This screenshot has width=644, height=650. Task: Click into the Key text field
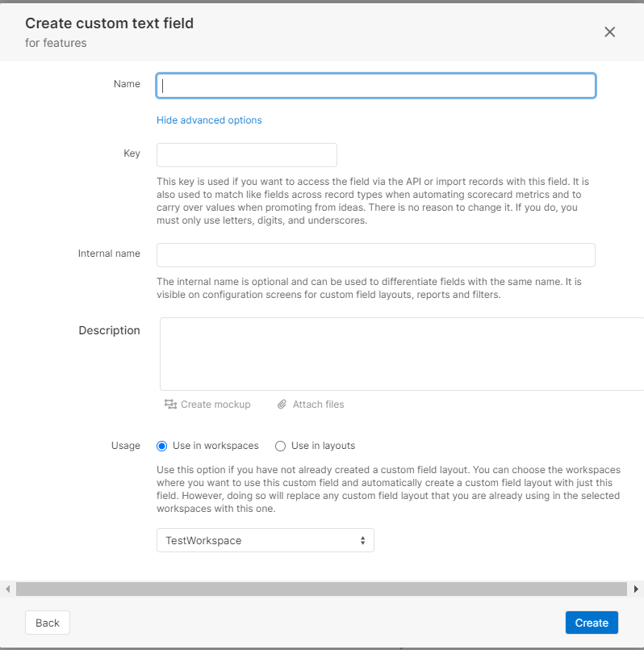click(x=246, y=155)
